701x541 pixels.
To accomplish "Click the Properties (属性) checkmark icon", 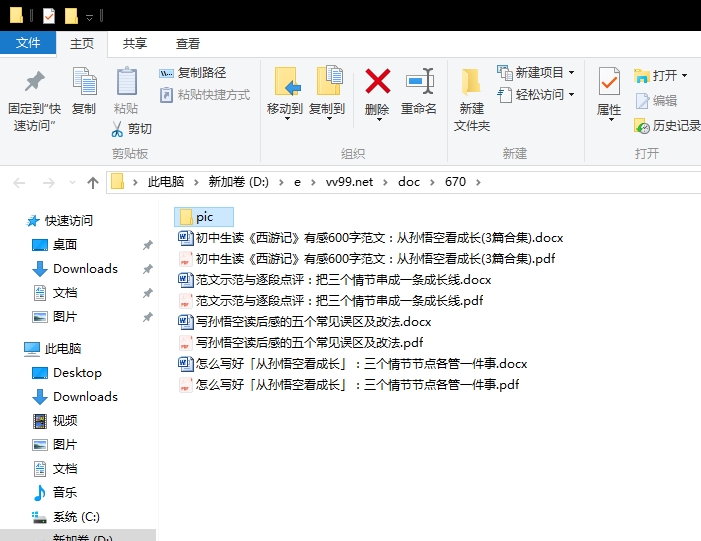I will (609, 81).
